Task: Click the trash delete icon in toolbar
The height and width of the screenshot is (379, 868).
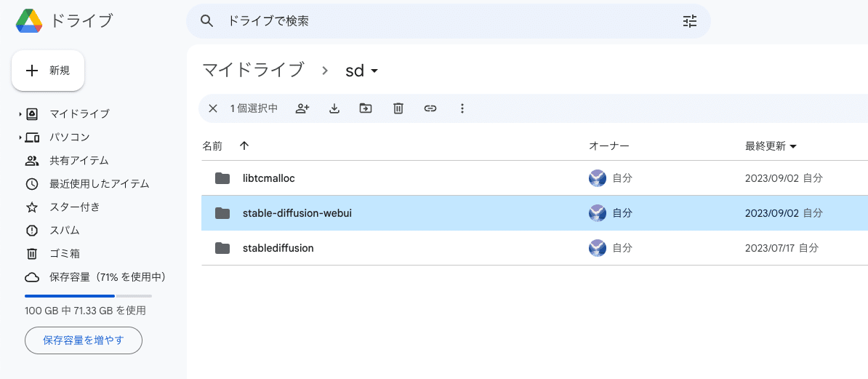Action: [398, 108]
